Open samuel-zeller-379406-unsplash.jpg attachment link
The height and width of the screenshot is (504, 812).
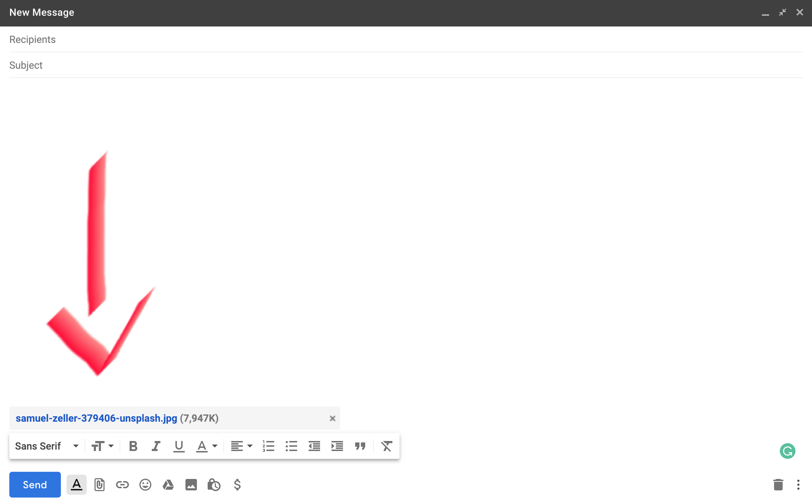point(96,418)
